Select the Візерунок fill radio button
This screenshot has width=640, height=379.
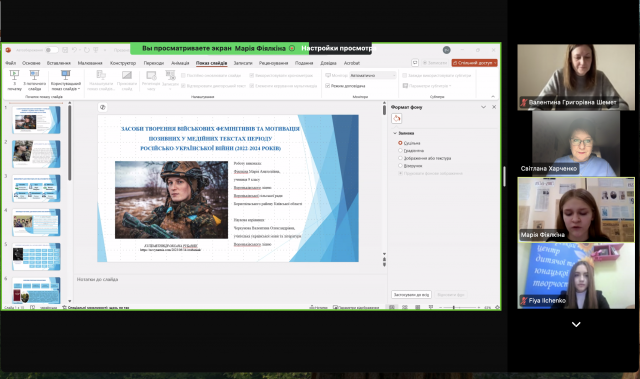click(x=400, y=166)
